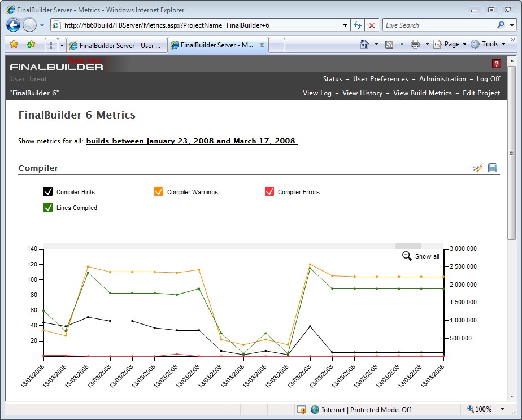
Task: Click the builds date range link
Action: pos(192,141)
